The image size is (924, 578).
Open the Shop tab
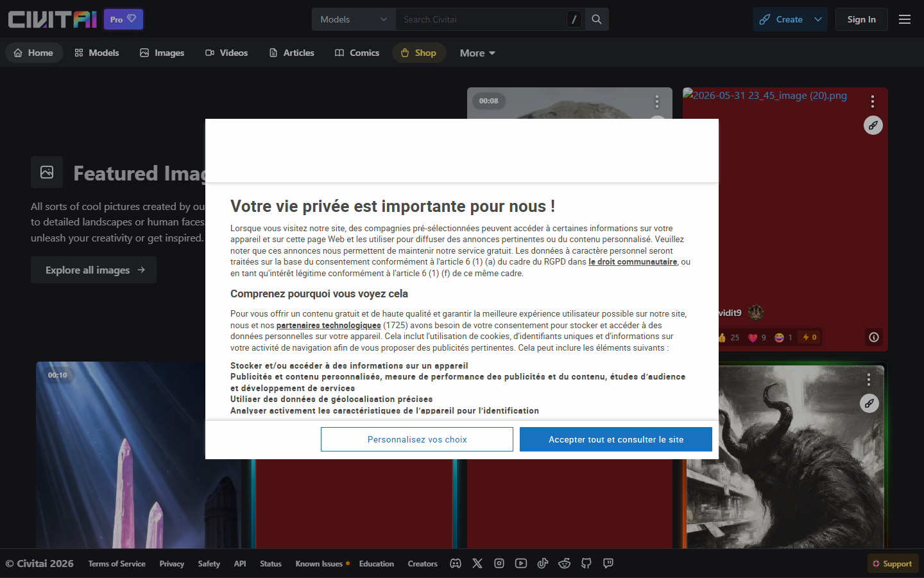(x=419, y=53)
